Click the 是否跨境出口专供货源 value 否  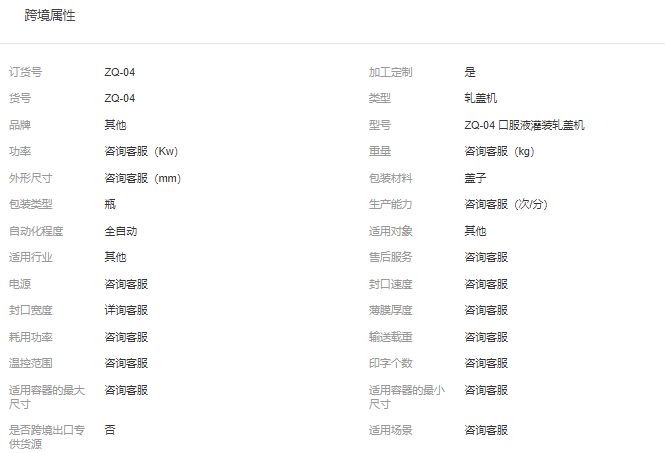(x=110, y=430)
